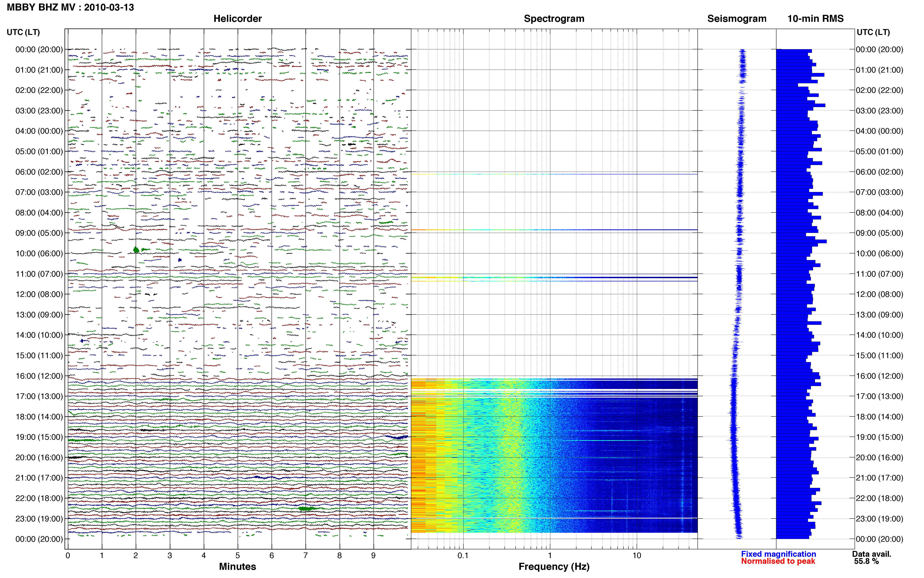Click the right '21:00 (17:00)' time label
The height and width of the screenshot is (578, 924).
879,478
